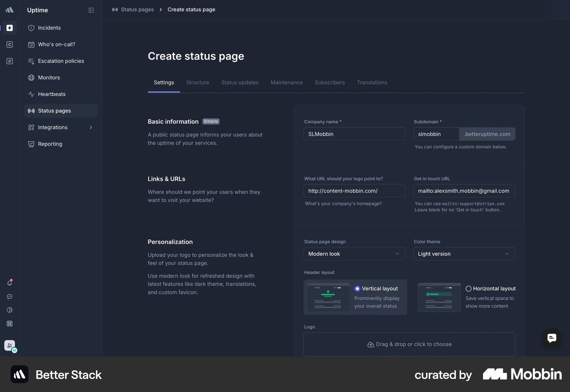Image resolution: width=570 pixels, height=392 pixels.
Task: Collapse the sidebar using the panel icon
Action: pos(91,10)
